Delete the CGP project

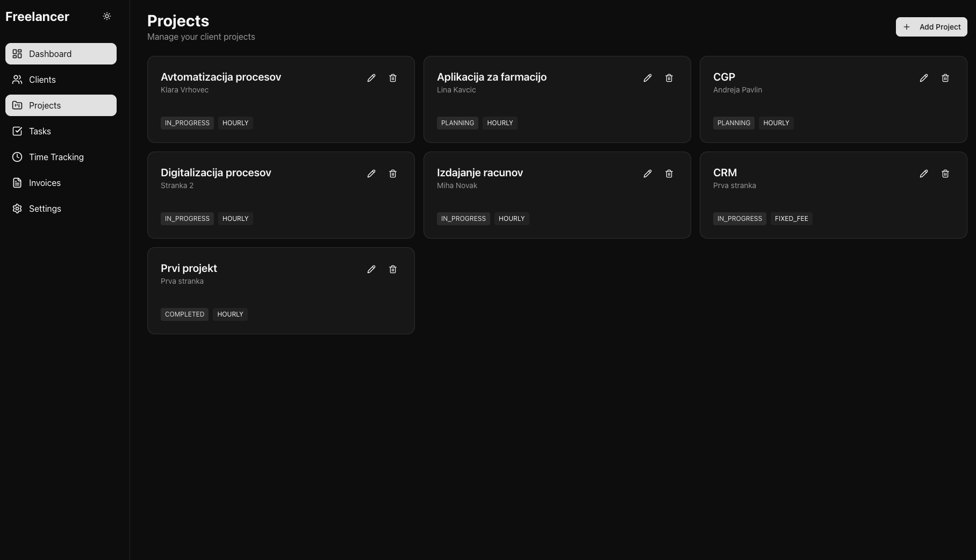pyautogui.click(x=945, y=78)
